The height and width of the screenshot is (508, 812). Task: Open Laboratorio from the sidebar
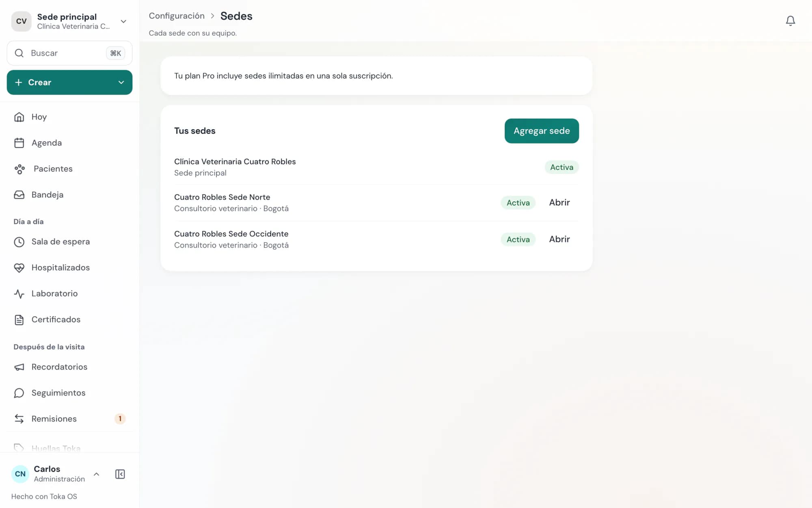tap(70, 294)
